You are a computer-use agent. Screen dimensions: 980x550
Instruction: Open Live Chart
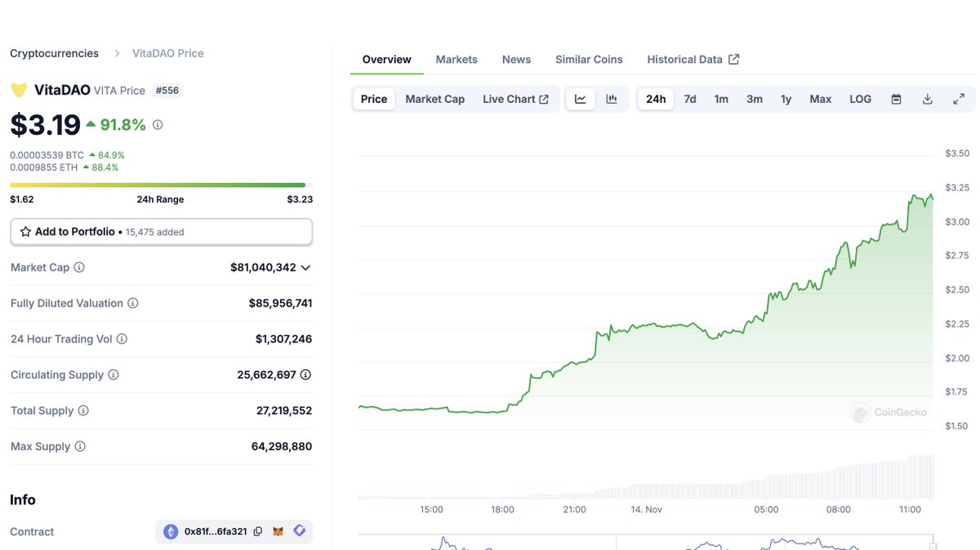coord(515,99)
